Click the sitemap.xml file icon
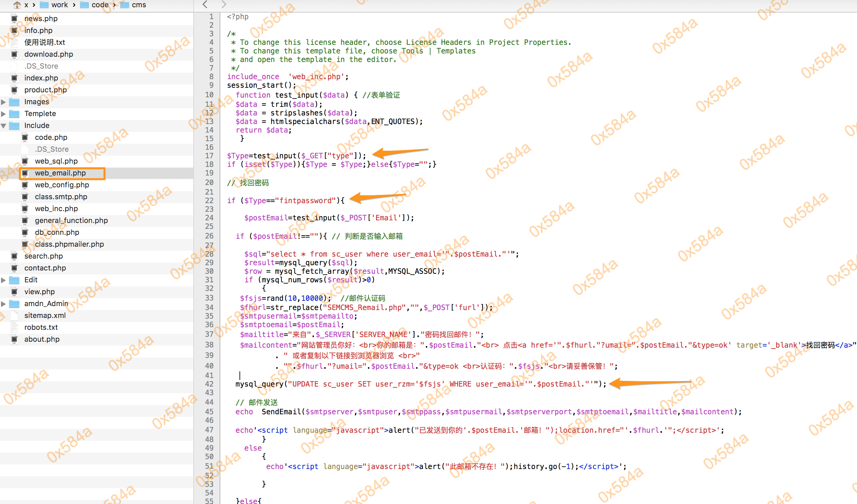 (14, 315)
